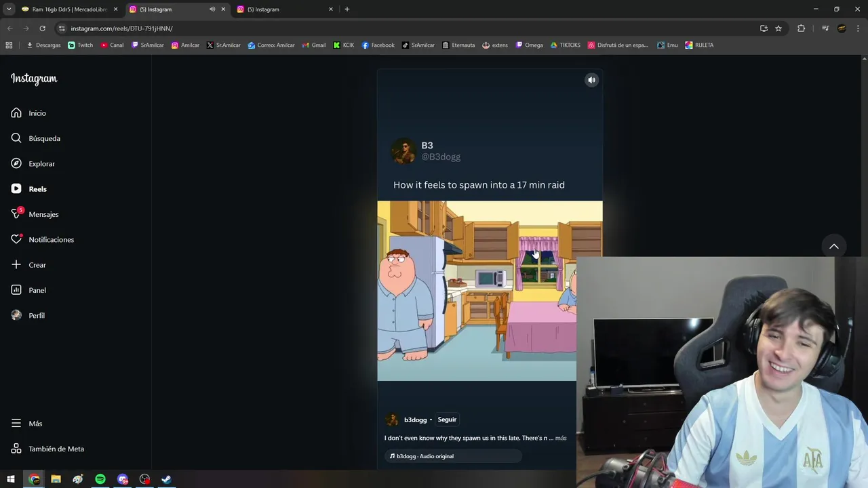Image resolution: width=868 pixels, height=488 pixels.
Task: Open b3dogg profile link on reel
Action: 415,420
